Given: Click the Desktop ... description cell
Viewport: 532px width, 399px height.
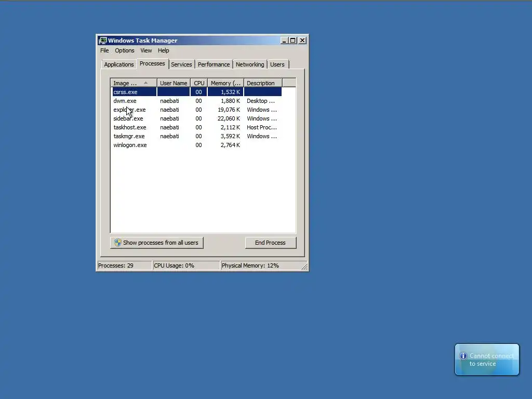Looking at the screenshot, I should [x=261, y=101].
